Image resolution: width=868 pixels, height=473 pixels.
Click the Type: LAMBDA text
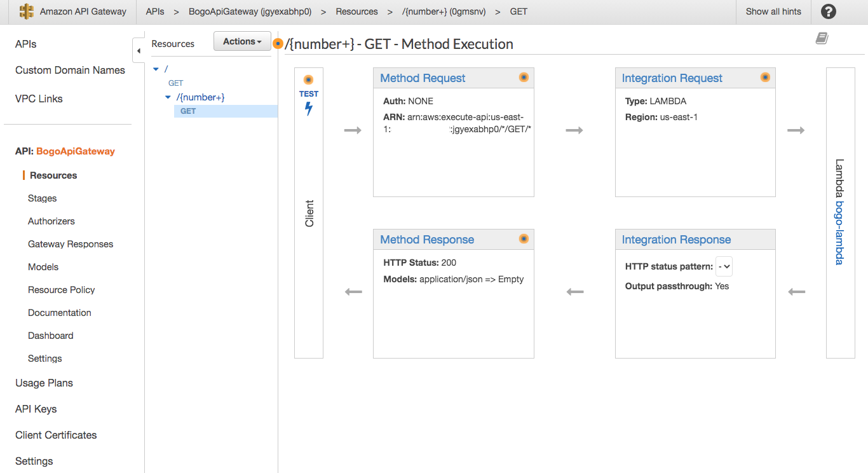pyautogui.click(x=656, y=101)
